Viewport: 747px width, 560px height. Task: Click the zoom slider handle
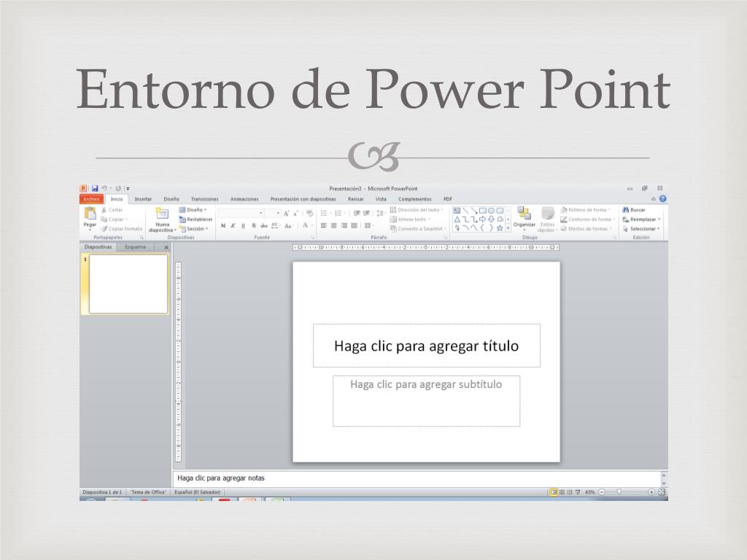tap(619, 492)
